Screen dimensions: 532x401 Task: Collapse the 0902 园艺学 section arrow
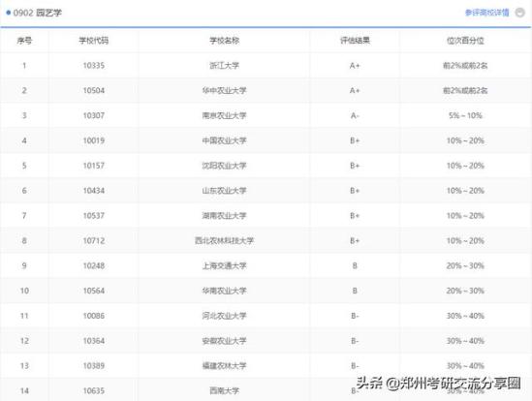pyautogui.click(x=519, y=13)
